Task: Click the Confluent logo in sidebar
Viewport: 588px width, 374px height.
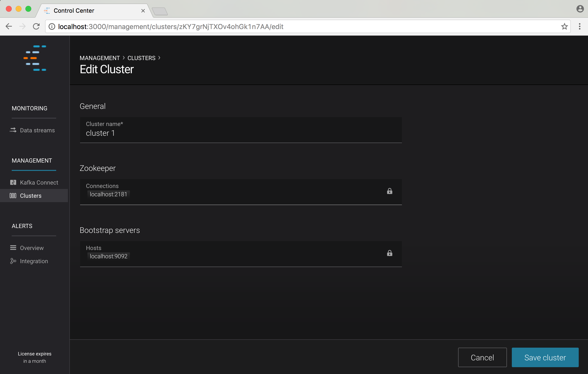Action: tap(35, 58)
